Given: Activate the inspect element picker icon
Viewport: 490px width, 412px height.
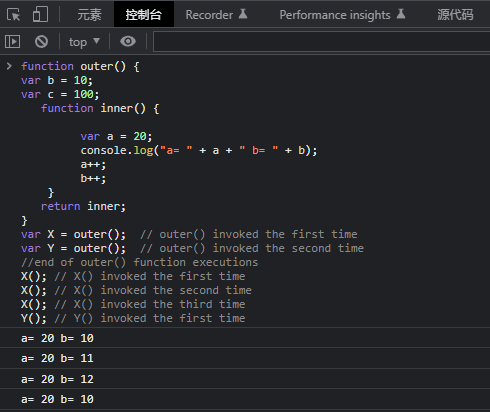Looking at the screenshot, I should [13, 15].
